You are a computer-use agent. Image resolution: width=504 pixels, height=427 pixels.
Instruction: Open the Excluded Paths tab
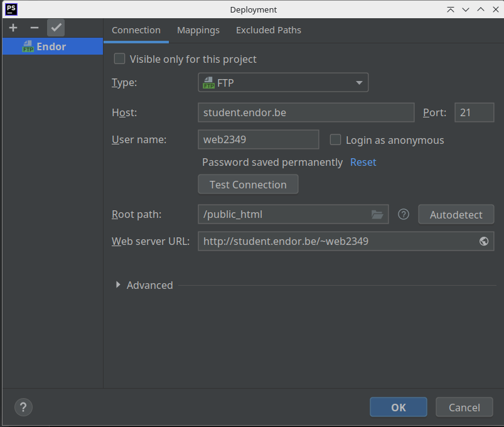point(269,30)
